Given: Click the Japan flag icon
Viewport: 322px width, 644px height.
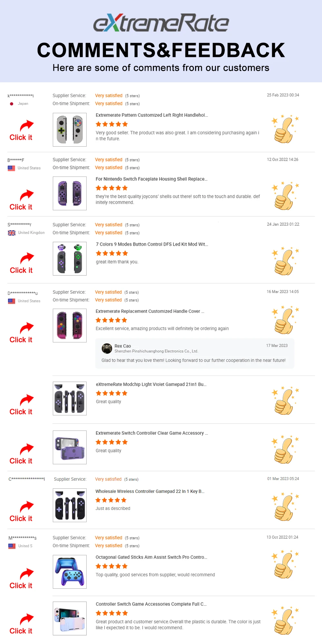Looking at the screenshot, I should (12, 104).
